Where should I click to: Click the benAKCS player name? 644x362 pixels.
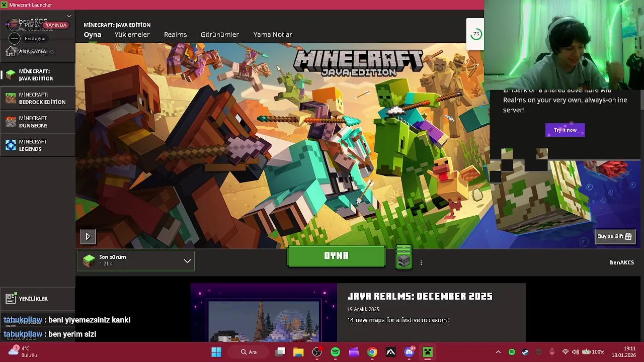622,262
